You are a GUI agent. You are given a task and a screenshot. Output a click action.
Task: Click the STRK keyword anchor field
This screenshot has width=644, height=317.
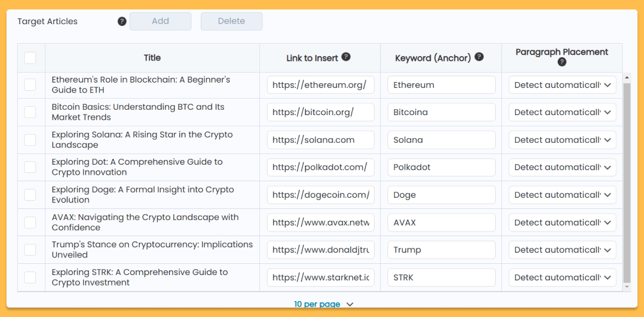click(441, 277)
